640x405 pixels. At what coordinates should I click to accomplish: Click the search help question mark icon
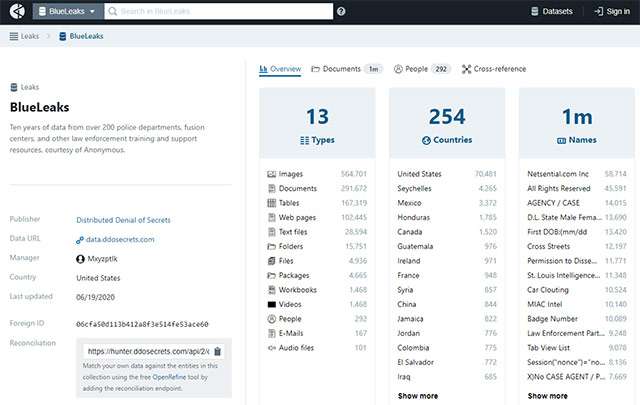click(341, 11)
